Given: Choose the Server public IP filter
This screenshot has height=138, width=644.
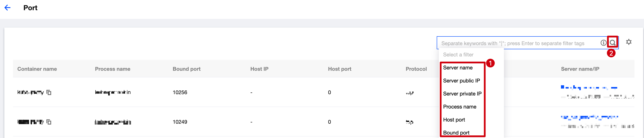Looking at the screenshot, I should pos(461,81).
